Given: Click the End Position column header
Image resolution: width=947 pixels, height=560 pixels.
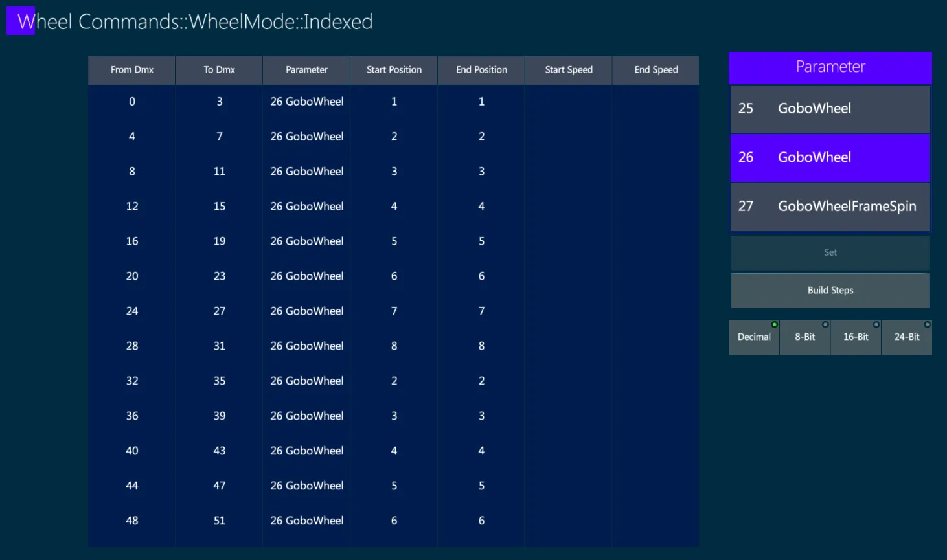Looking at the screenshot, I should 482,70.
